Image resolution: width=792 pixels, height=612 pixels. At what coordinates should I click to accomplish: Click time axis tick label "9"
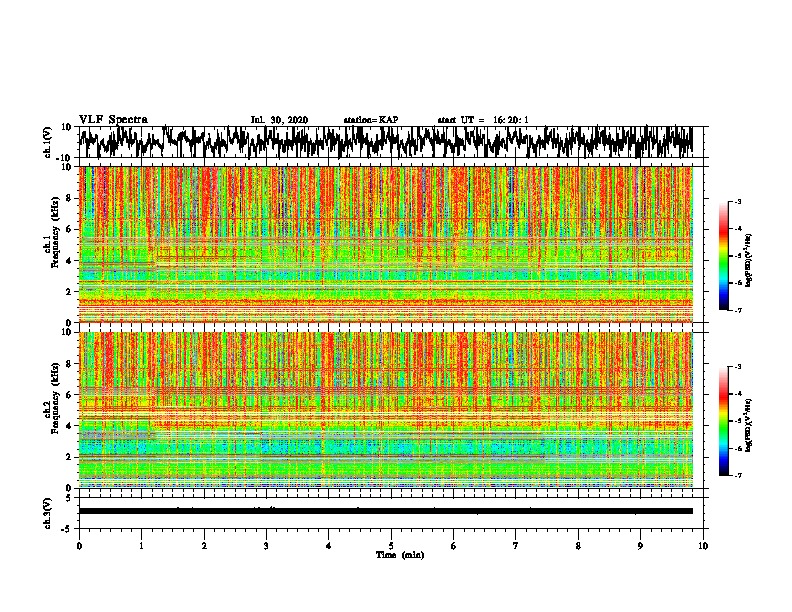click(640, 546)
